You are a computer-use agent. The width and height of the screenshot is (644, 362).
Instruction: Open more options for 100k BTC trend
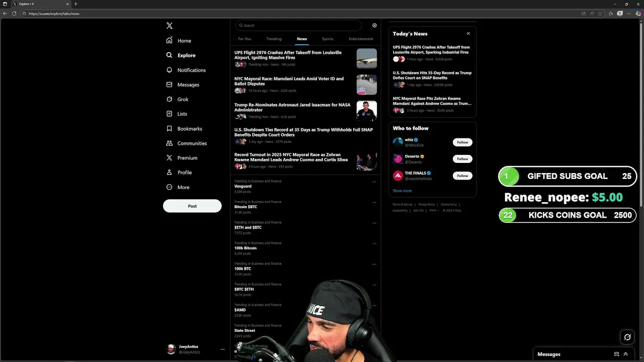coord(374,264)
